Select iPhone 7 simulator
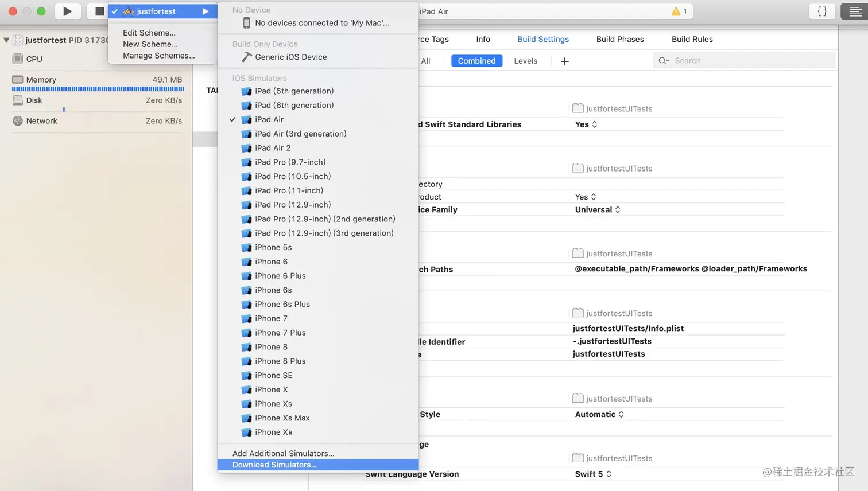 [x=318, y=318]
